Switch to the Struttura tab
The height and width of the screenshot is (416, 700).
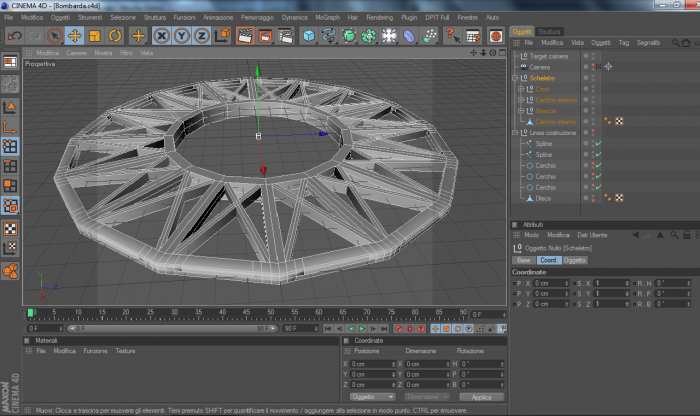549,32
